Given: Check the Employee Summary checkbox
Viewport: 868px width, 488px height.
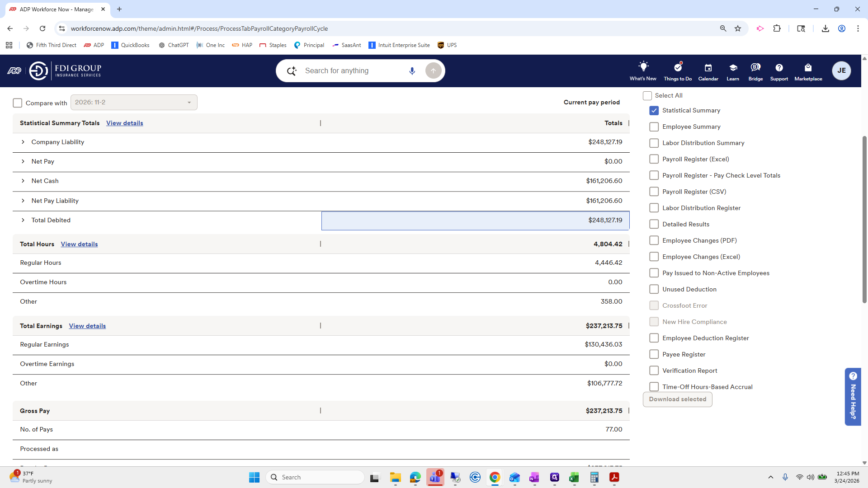Looking at the screenshot, I should coord(654,127).
